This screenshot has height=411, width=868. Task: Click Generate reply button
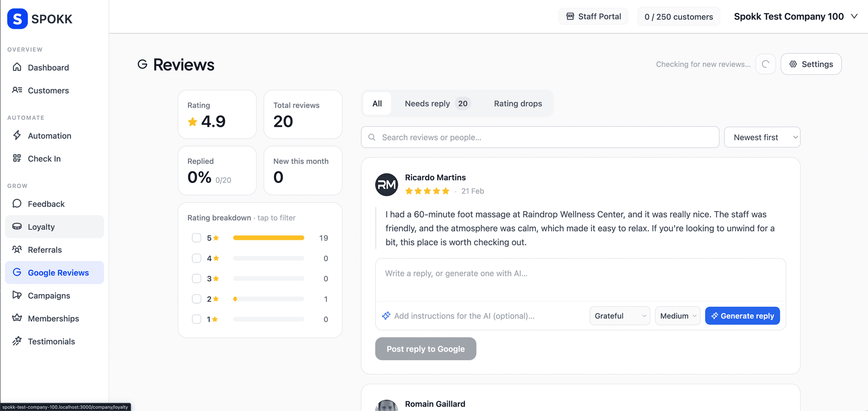point(743,316)
